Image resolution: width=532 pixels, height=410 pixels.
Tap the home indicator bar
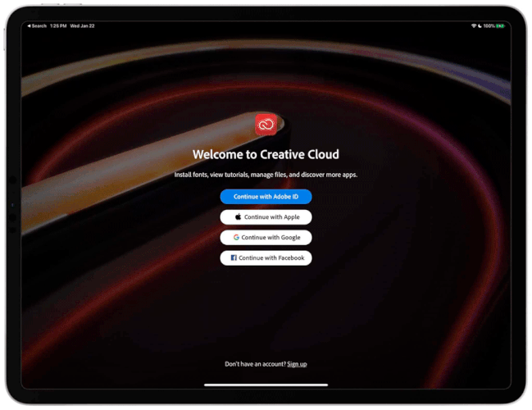[x=266, y=385]
